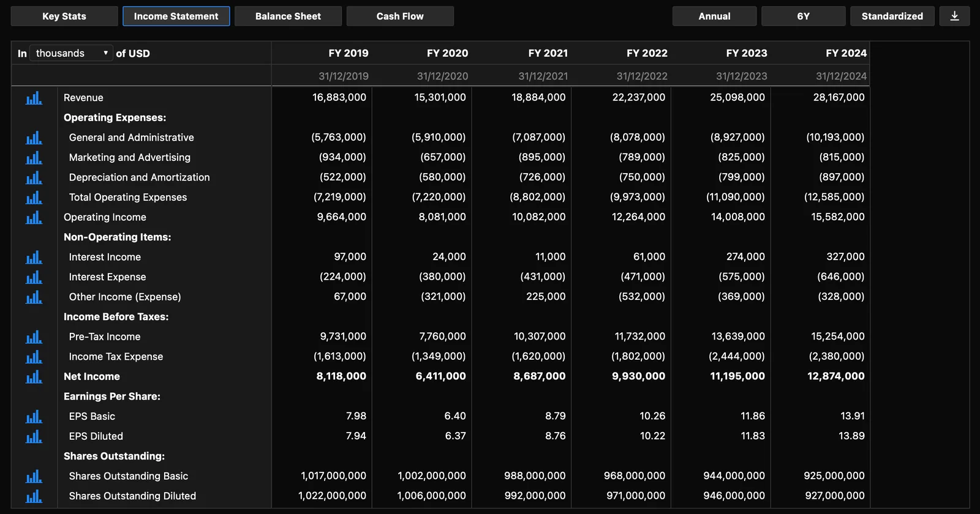Open chart icon for Interest Expense

tap(34, 277)
